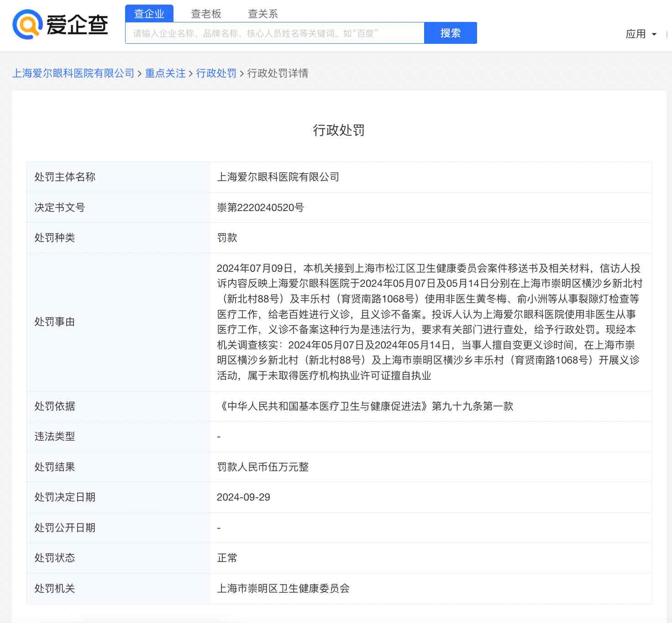Click the 处罚事由 label cell
Screen dimensions: 672x623
[118, 322]
